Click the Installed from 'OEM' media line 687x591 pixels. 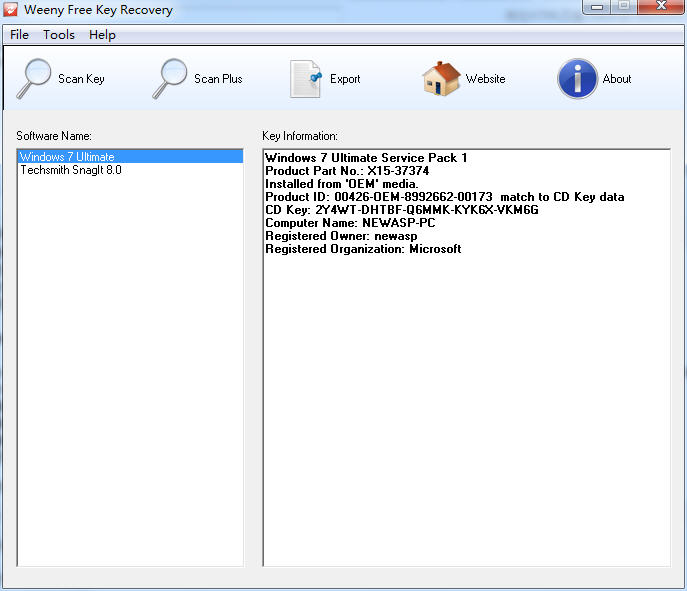(342, 184)
